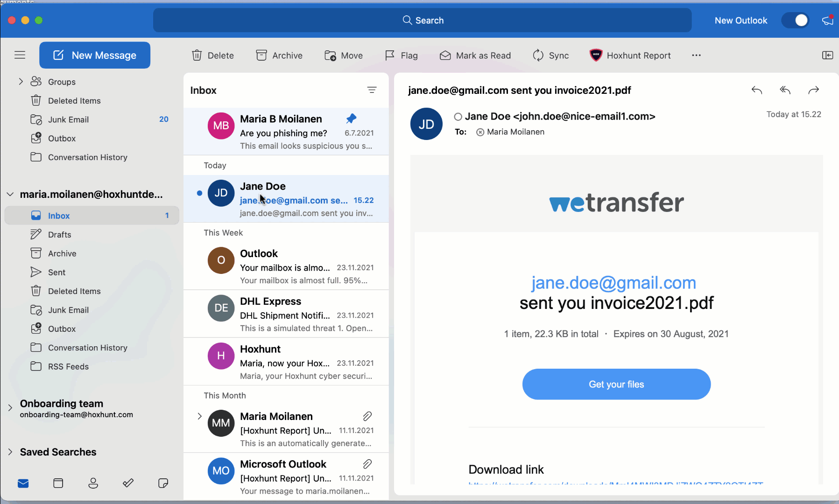Flag the selected message
Image resolution: width=839 pixels, height=504 pixels.
pos(402,56)
